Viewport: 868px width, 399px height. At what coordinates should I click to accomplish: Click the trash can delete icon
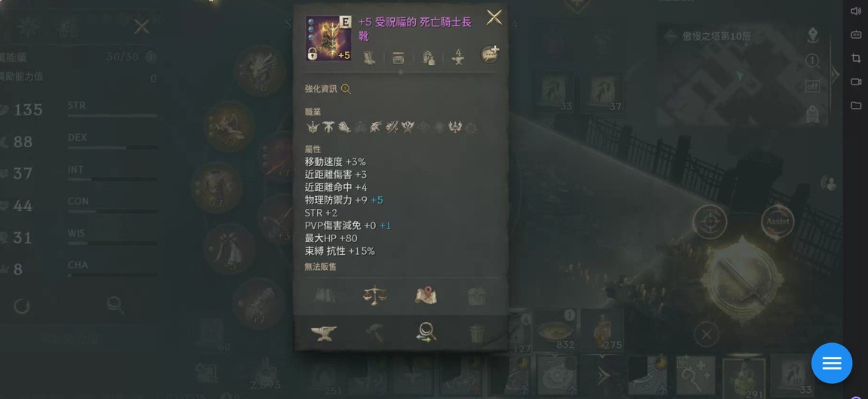476,333
